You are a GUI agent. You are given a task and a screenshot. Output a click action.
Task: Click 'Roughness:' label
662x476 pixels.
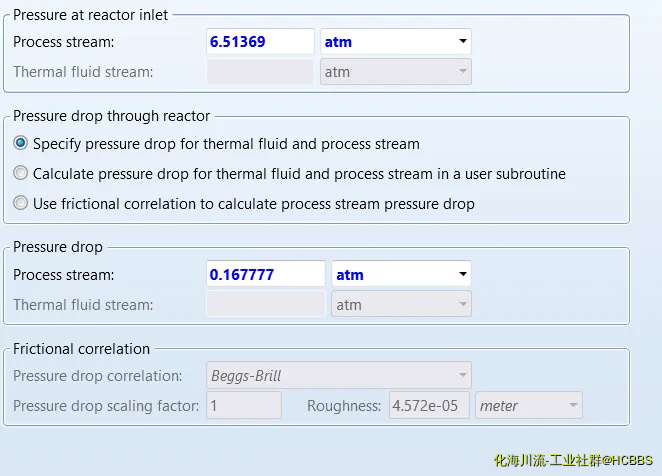click(x=344, y=405)
